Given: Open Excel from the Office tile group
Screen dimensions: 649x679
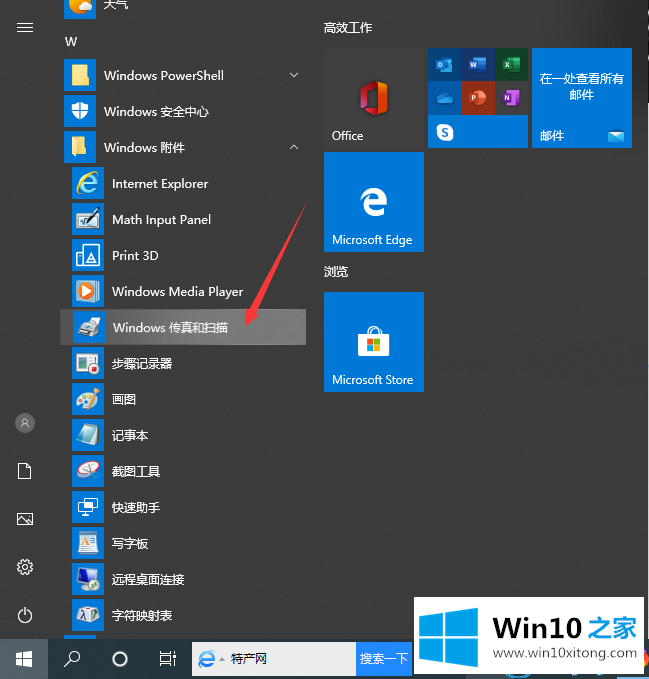Looking at the screenshot, I should tap(511, 65).
